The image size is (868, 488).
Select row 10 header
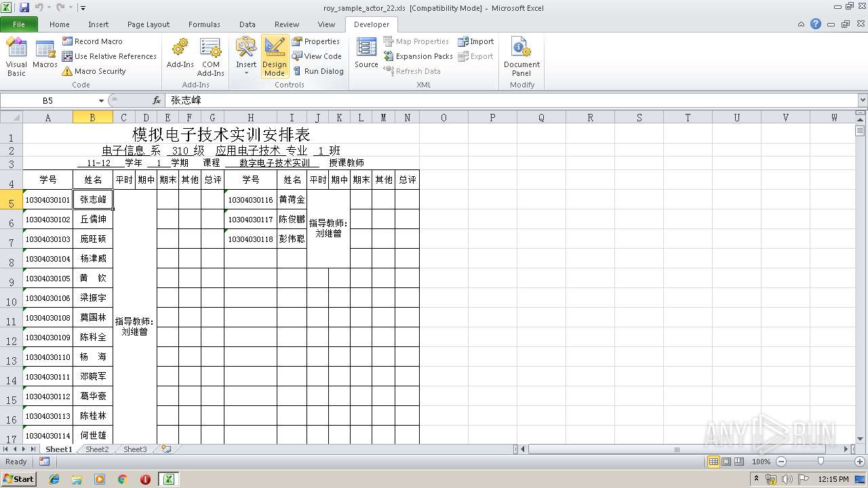(12, 298)
